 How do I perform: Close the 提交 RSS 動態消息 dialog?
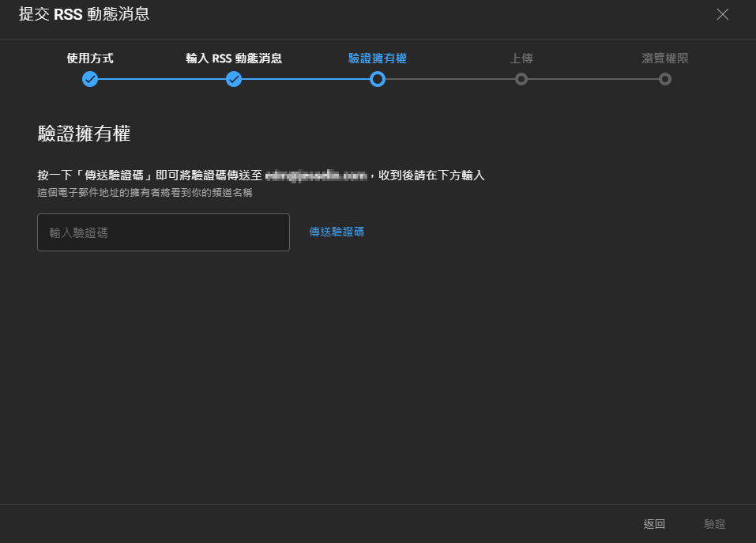coord(722,14)
